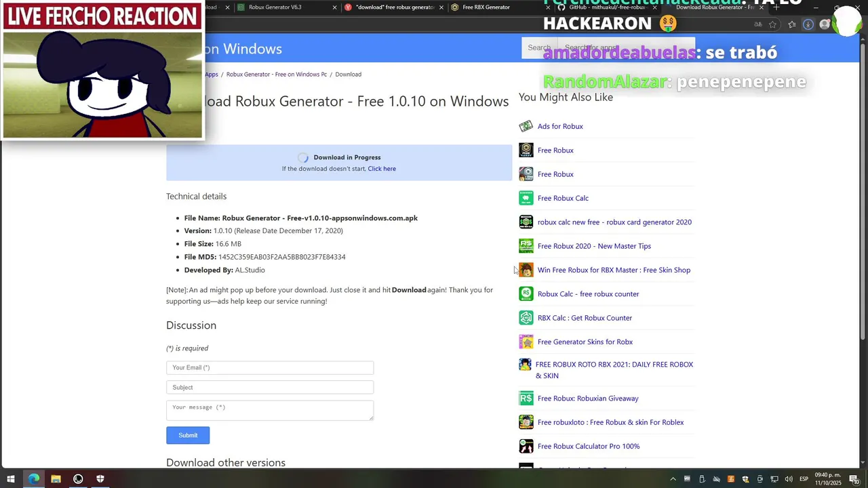Click the favorites star icon in address bar
The height and width of the screenshot is (488, 868).
773,24
